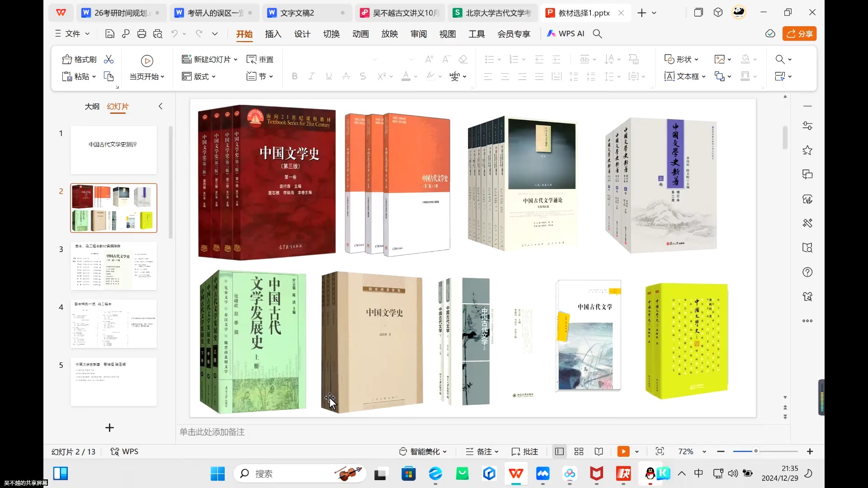
Task: Toggle justify text alignment
Action: [x=539, y=76]
